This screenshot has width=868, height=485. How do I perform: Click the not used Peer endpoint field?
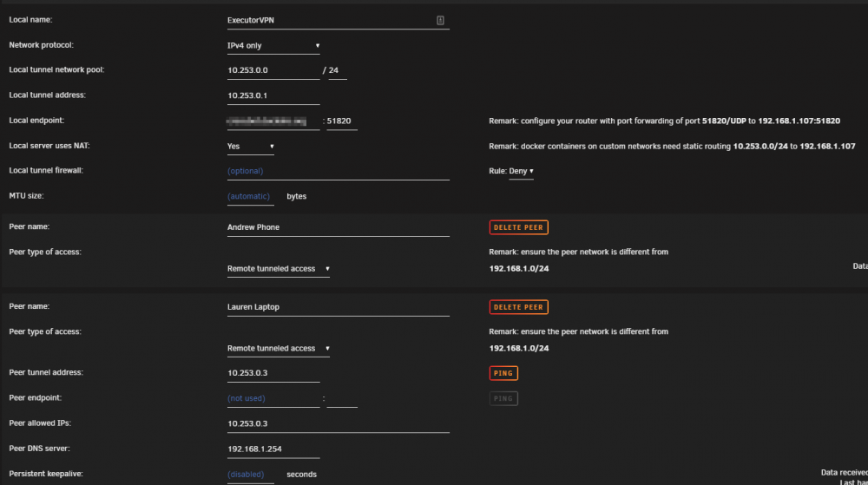coord(273,398)
